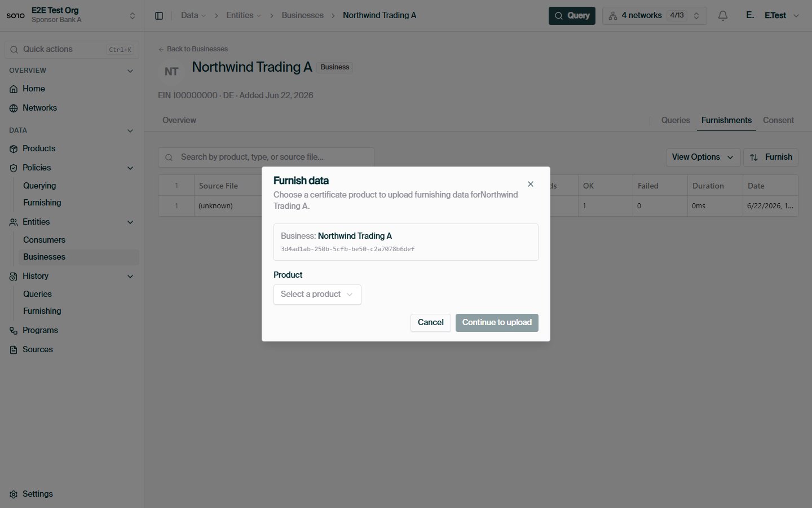Switch to the Furnishments tab

click(x=726, y=120)
